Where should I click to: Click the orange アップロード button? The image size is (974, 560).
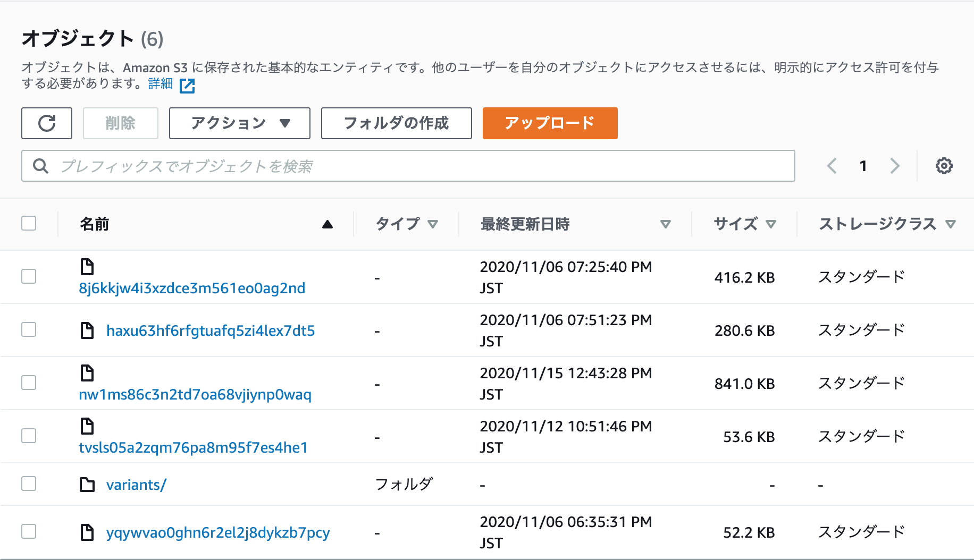point(550,123)
